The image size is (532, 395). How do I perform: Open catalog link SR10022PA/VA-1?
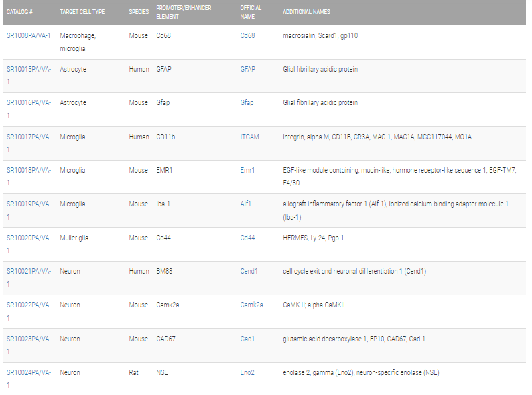29,311
